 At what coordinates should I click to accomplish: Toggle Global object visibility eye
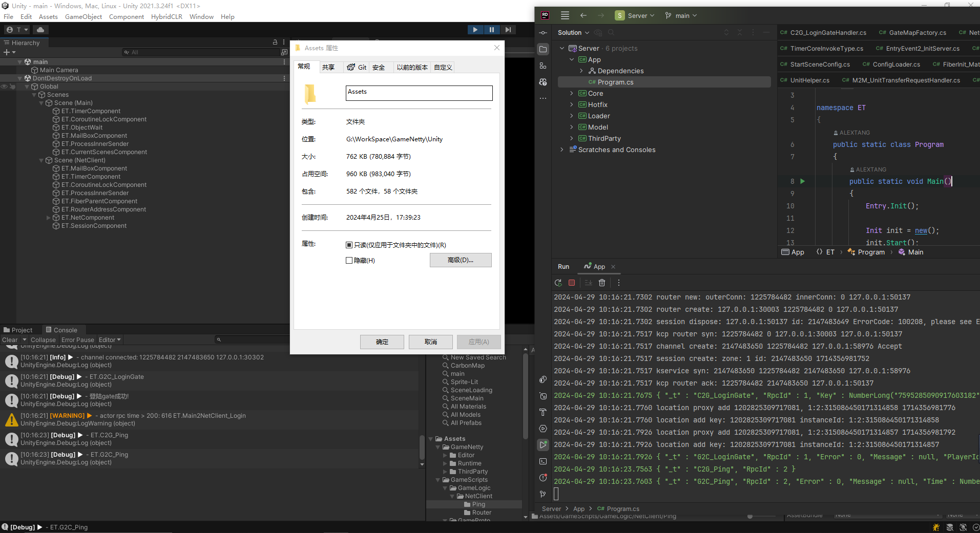(x=4, y=87)
